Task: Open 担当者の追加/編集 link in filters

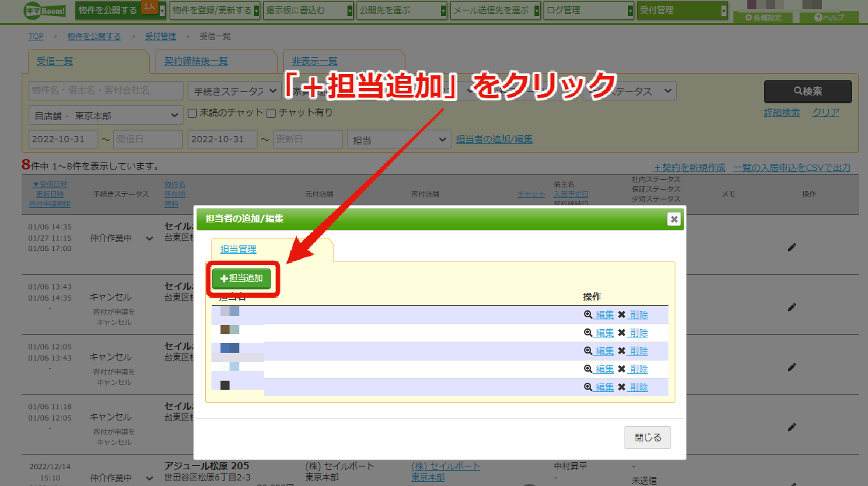Action: (x=494, y=139)
